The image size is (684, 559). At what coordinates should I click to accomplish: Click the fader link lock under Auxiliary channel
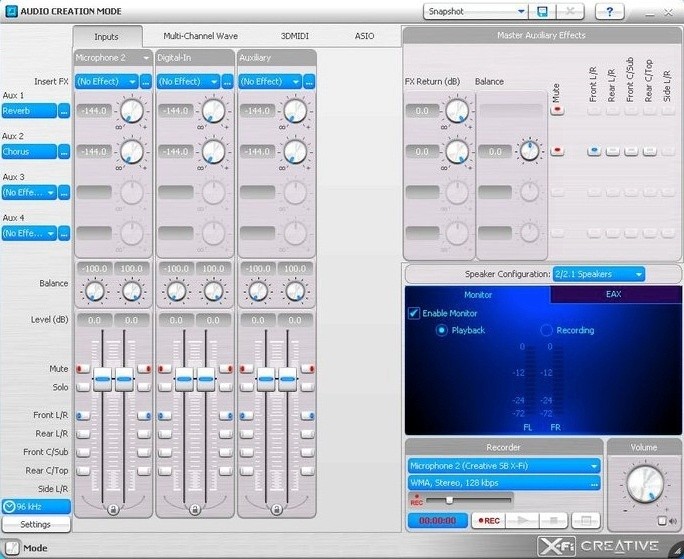[x=276, y=509]
